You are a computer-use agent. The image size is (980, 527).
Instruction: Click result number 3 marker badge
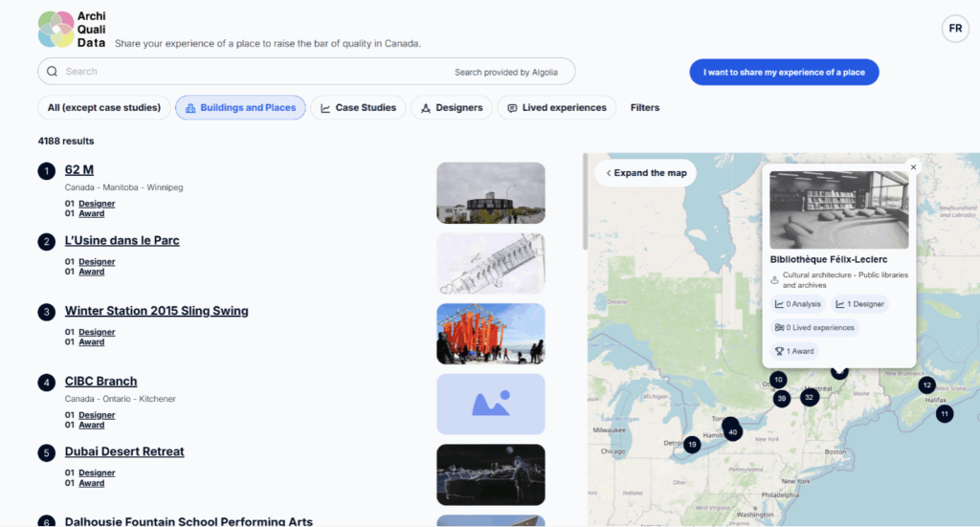(46, 312)
